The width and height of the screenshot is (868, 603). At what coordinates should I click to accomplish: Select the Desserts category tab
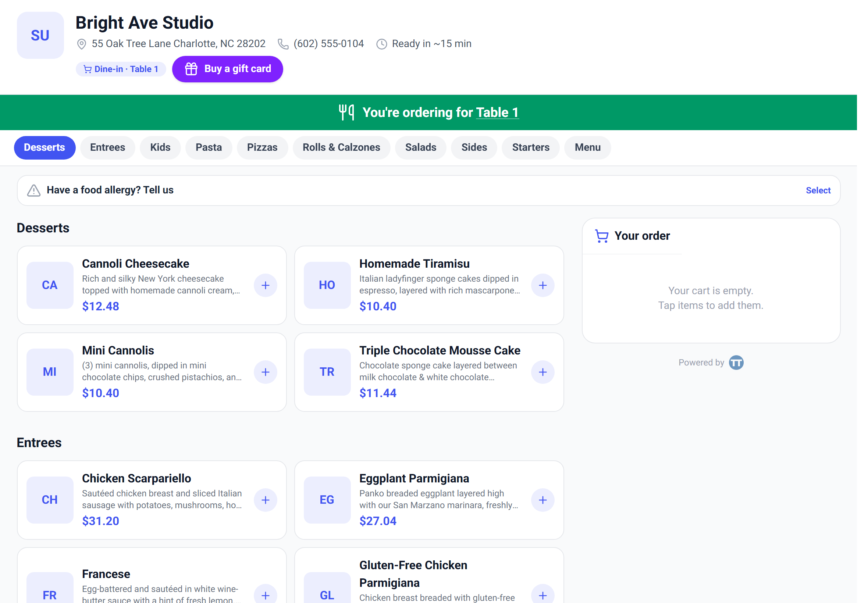pyautogui.click(x=45, y=148)
